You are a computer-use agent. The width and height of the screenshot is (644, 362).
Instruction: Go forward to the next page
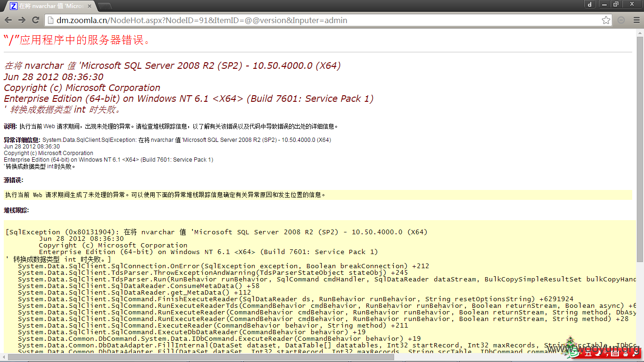(22, 20)
